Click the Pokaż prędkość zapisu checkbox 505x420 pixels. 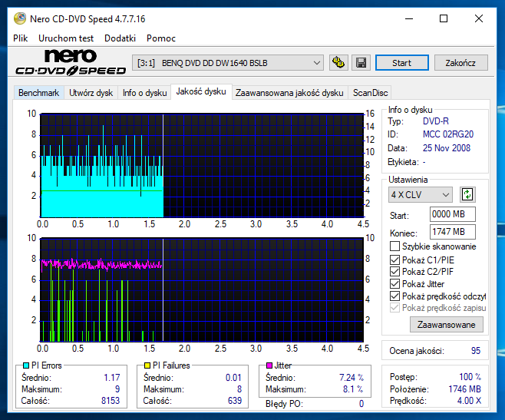coord(394,308)
